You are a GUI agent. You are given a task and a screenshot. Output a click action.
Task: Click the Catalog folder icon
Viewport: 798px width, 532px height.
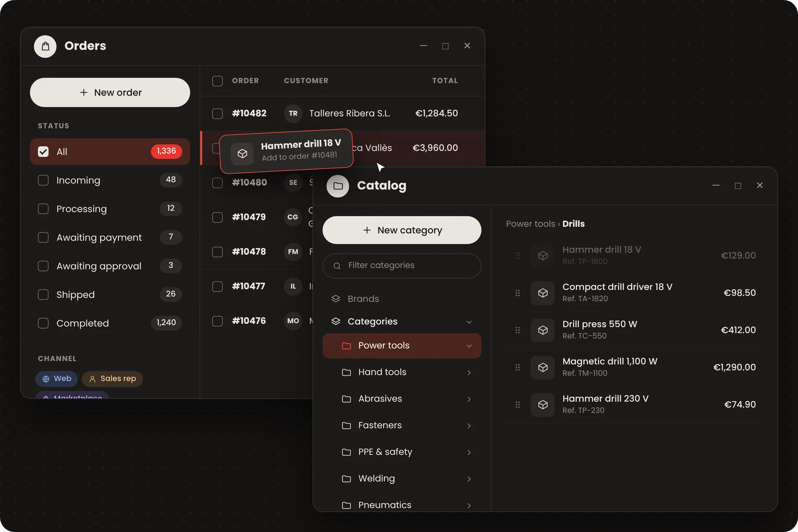point(338,186)
